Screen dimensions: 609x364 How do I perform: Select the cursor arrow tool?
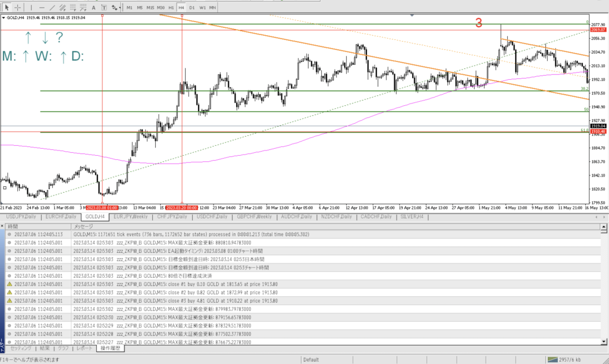coord(7,7)
